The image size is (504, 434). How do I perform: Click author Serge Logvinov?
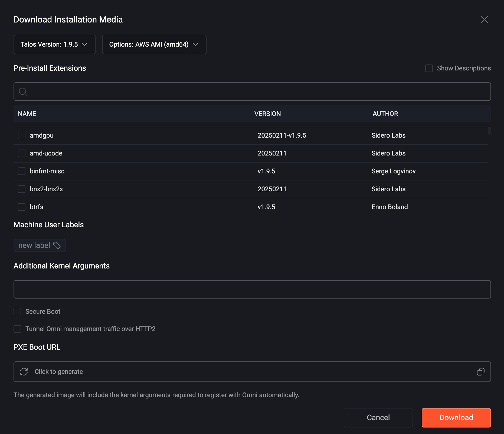(394, 171)
